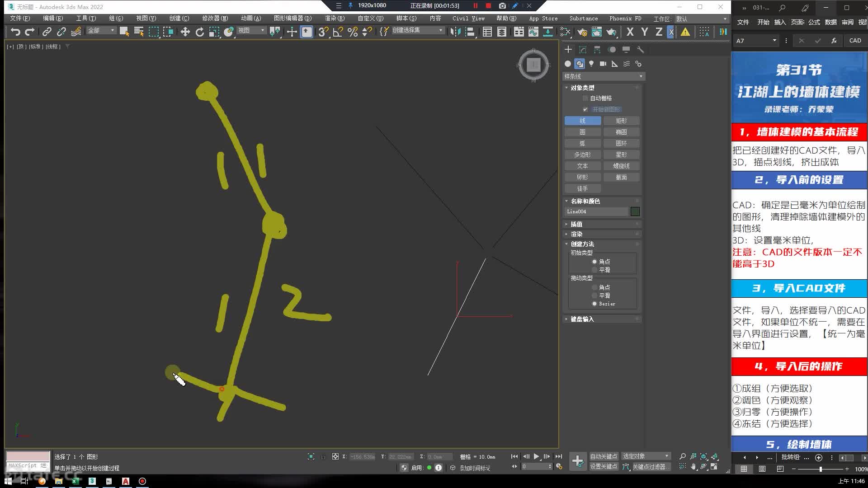Screen dimensions: 868x488
Task: Open the 编辑(E) menu
Action: tap(53, 19)
